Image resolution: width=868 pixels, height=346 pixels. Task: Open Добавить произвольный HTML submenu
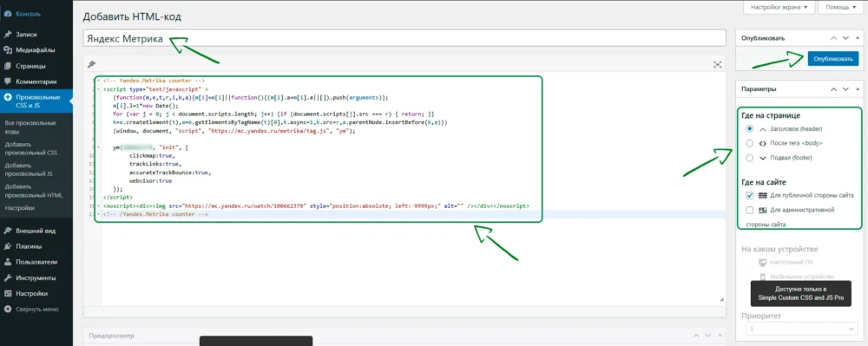click(33, 191)
